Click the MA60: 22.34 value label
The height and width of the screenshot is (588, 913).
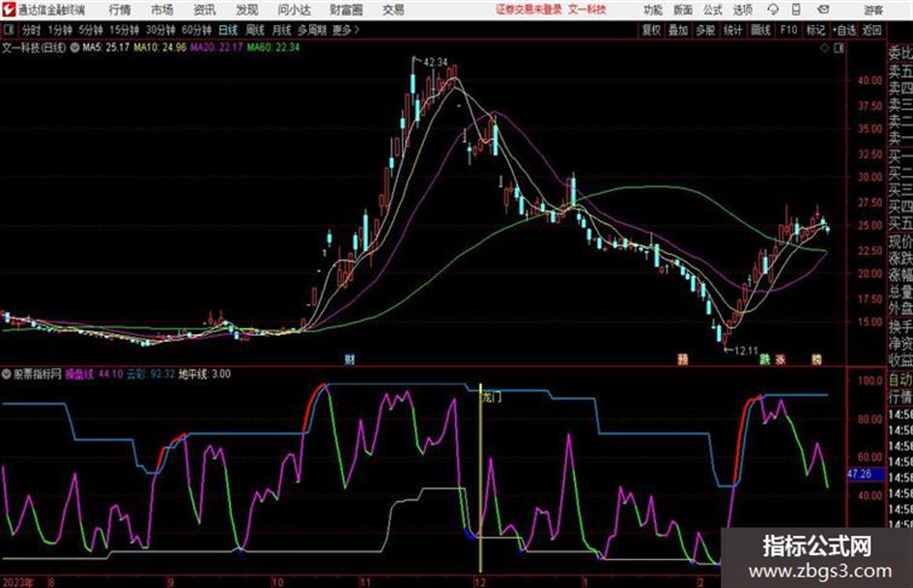point(273,47)
